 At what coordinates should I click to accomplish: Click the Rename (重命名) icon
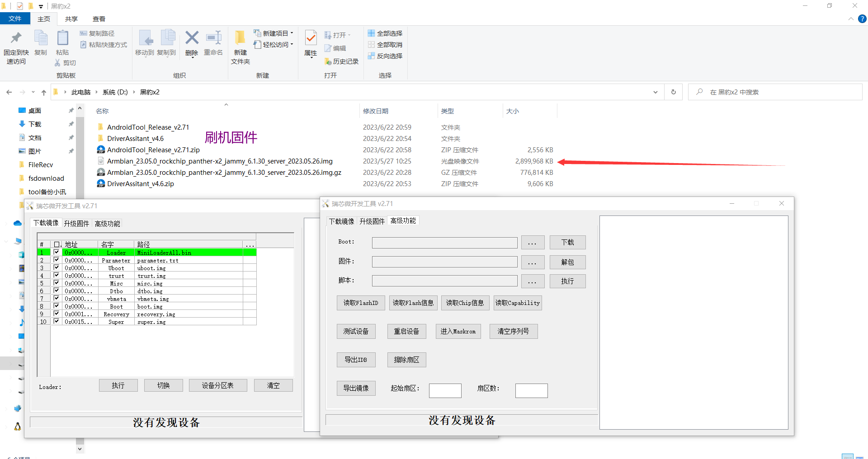(213, 38)
